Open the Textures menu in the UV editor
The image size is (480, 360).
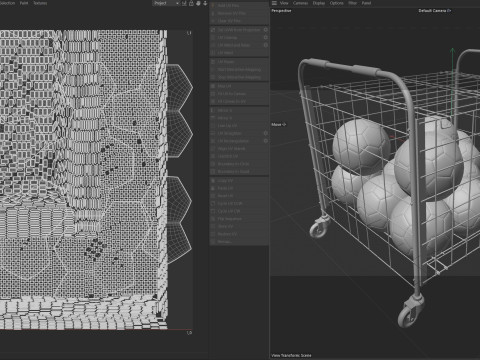point(40,3)
